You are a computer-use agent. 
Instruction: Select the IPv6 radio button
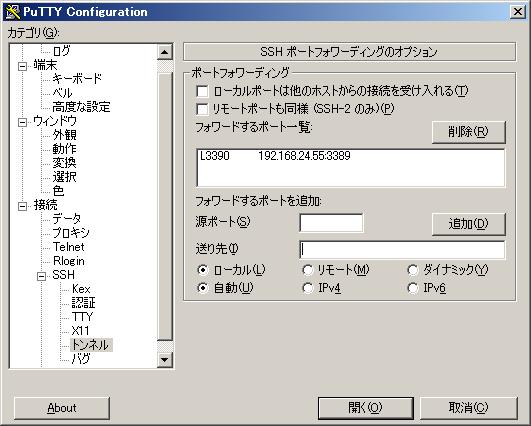tap(413, 288)
